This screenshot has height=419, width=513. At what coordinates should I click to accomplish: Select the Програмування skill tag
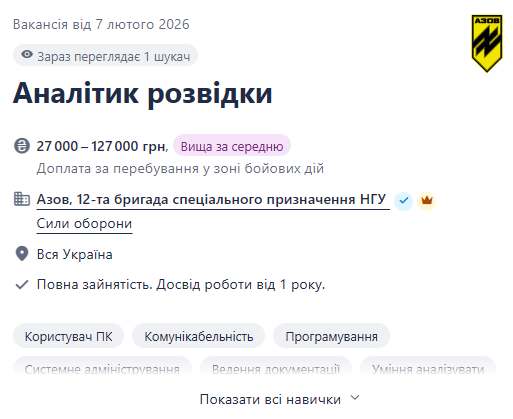coord(331,336)
